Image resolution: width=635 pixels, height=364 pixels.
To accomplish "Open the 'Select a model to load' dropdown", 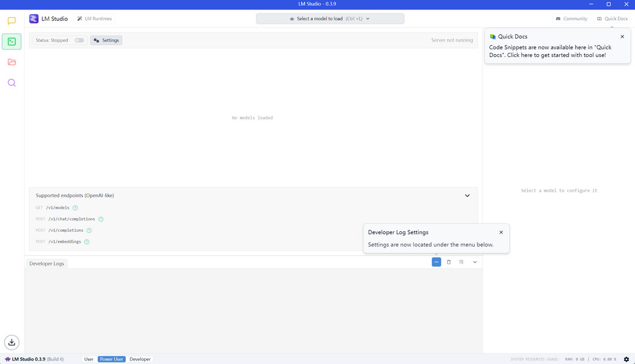I will [x=330, y=19].
